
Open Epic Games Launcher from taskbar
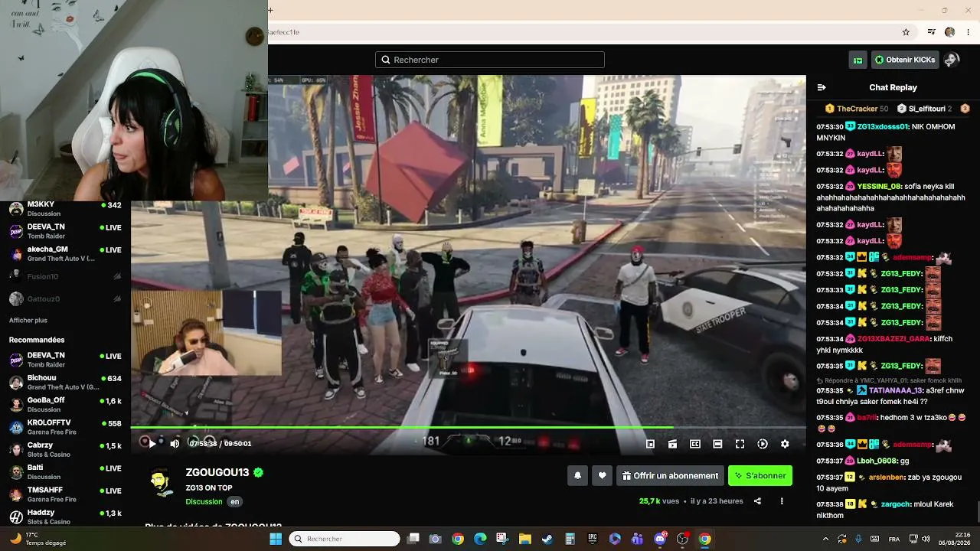593,539
